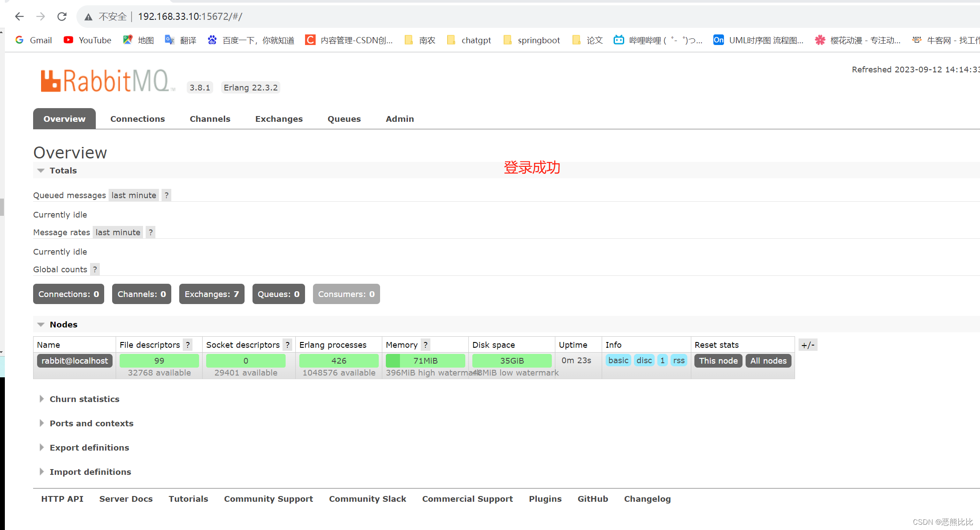Expand Export definitions section
The width and height of the screenshot is (980, 530).
pos(84,447)
